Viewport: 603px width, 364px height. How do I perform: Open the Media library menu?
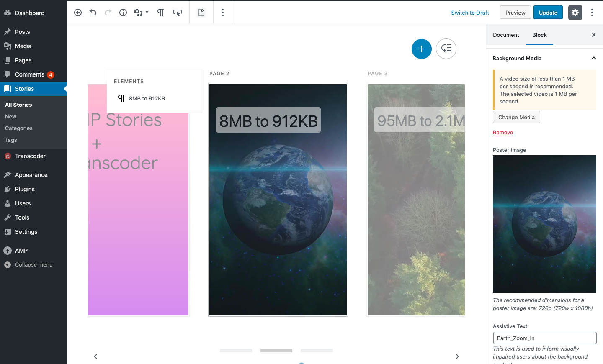(x=33, y=46)
